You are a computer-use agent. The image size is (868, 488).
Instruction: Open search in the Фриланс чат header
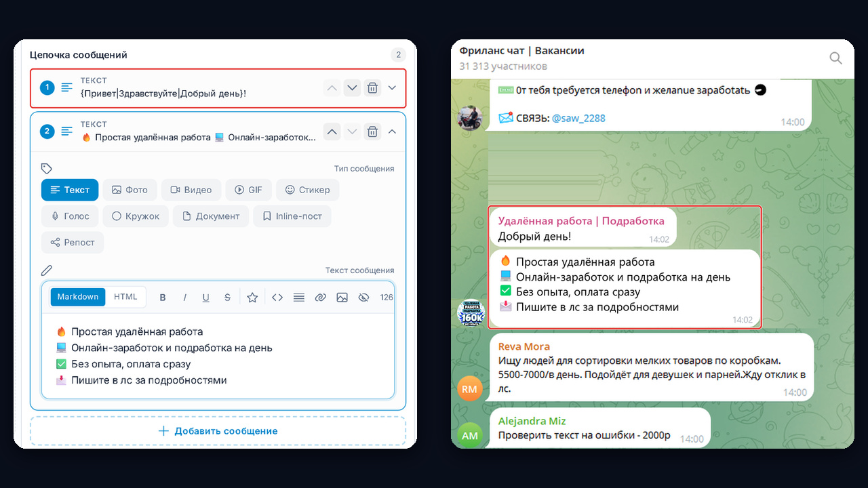tap(836, 58)
